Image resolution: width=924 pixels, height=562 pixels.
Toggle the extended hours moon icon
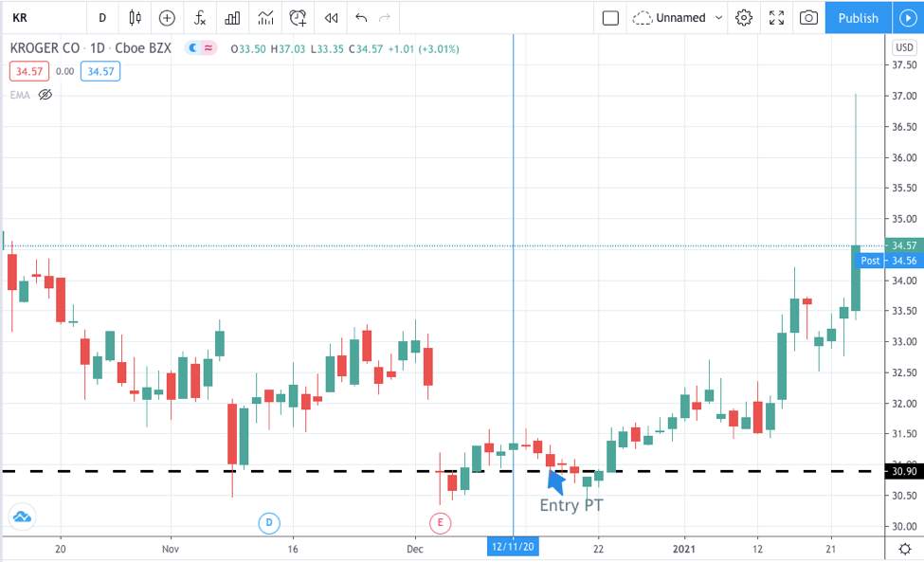[x=192, y=48]
